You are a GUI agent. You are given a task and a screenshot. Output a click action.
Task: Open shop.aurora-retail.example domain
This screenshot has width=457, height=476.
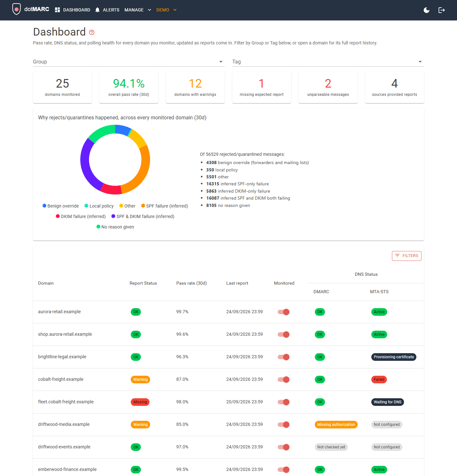tap(65, 334)
